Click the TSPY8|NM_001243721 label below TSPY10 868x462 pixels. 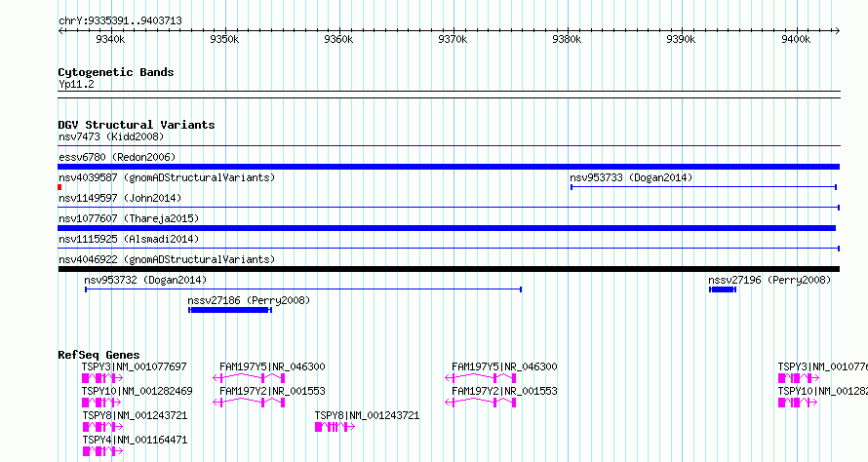tap(135, 415)
